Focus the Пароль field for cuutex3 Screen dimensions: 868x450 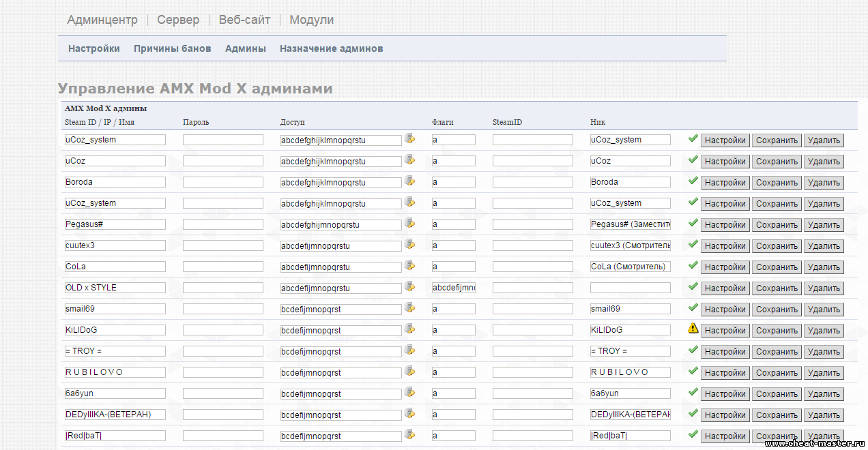222,245
